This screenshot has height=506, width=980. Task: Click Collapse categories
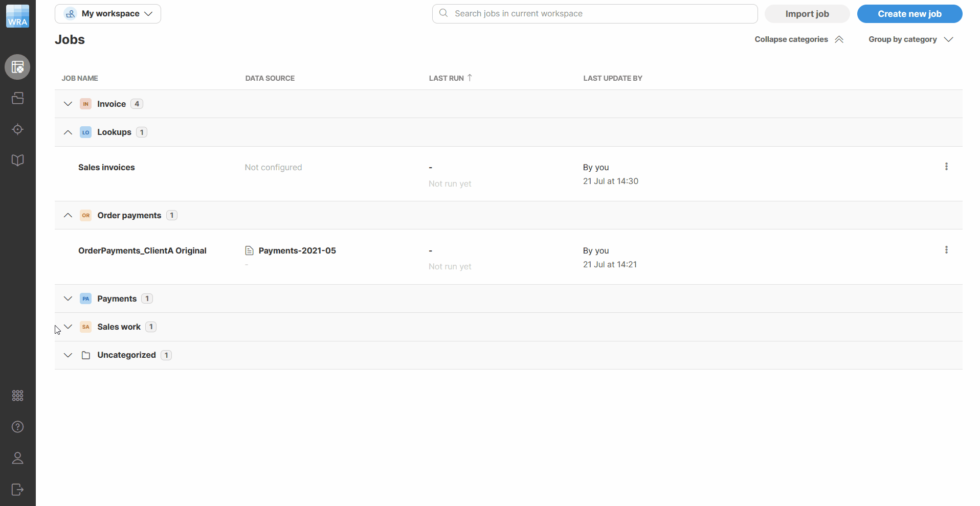coord(798,39)
